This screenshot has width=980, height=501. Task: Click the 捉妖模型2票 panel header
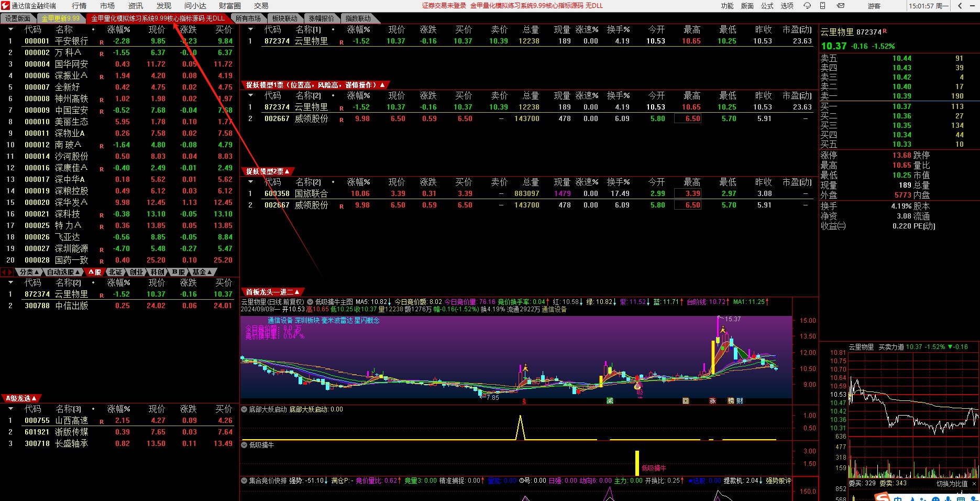click(x=268, y=171)
